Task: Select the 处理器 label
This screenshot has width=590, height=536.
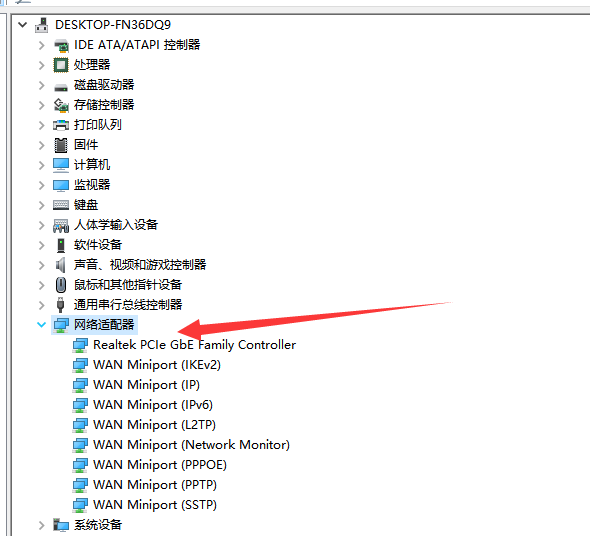Action: (x=92, y=65)
